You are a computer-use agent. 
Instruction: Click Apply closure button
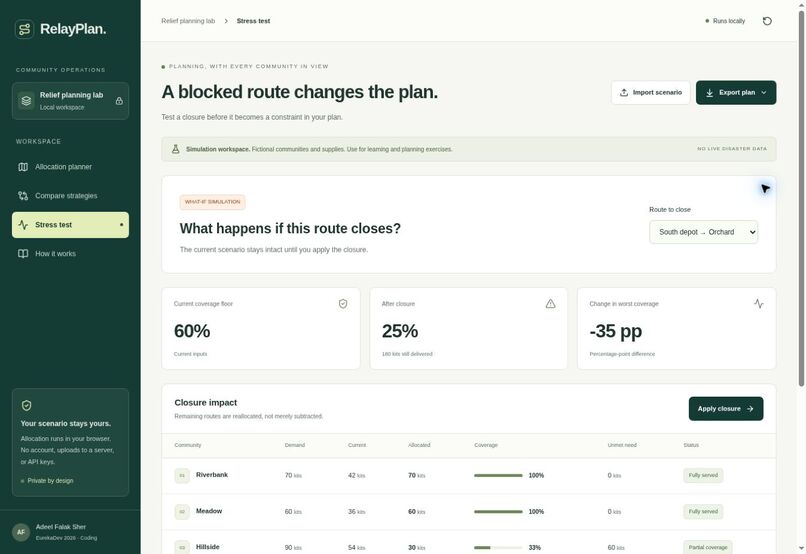pyautogui.click(x=726, y=409)
